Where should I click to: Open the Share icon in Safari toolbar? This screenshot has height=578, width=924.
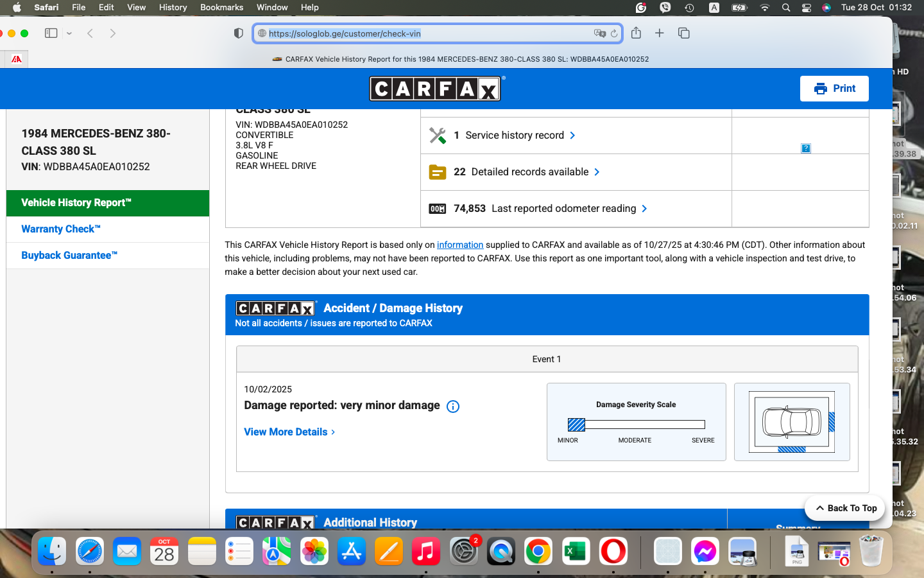point(636,33)
